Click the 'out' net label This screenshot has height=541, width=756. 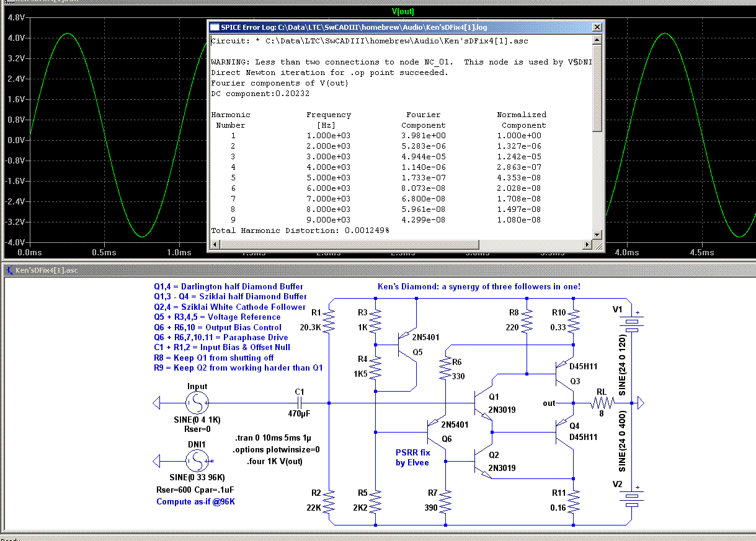click(x=549, y=403)
